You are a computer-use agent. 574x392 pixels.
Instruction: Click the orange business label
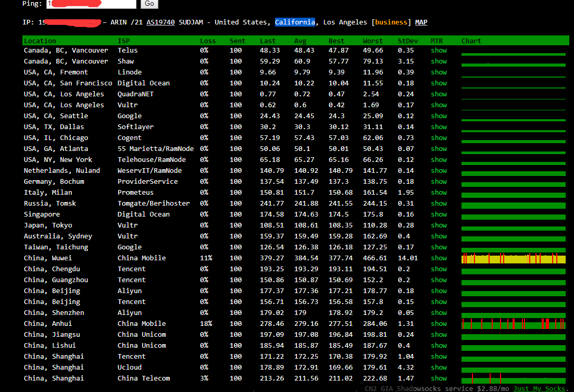[391, 22]
